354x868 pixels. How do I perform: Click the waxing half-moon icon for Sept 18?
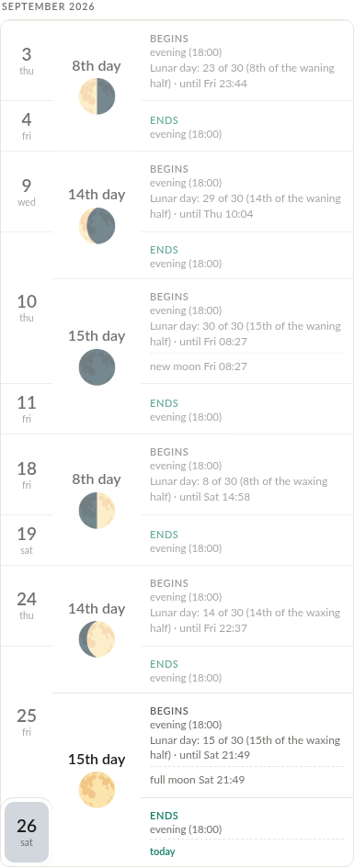click(x=97, y=511)
